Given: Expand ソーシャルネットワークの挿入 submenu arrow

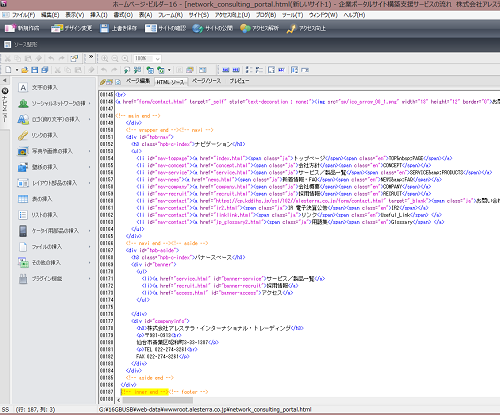Looking at the screenshot, I should point(90,104).
